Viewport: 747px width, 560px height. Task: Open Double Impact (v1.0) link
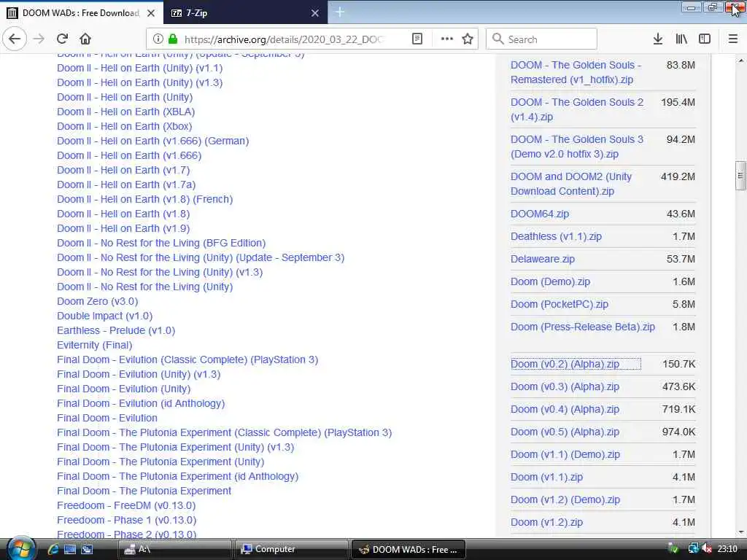point(105,316)
